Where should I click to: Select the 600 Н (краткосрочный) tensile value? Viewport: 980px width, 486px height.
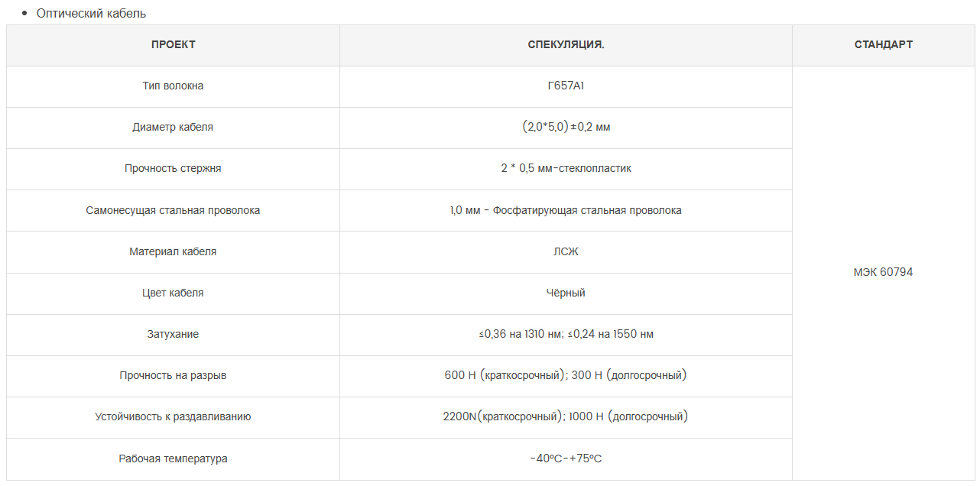point(505,376)
